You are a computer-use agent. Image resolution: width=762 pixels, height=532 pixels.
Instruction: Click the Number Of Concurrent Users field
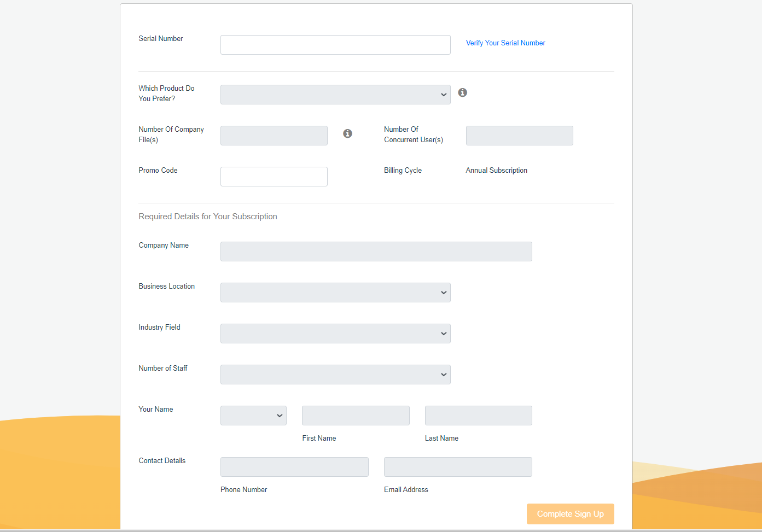[x=519, y=136]
